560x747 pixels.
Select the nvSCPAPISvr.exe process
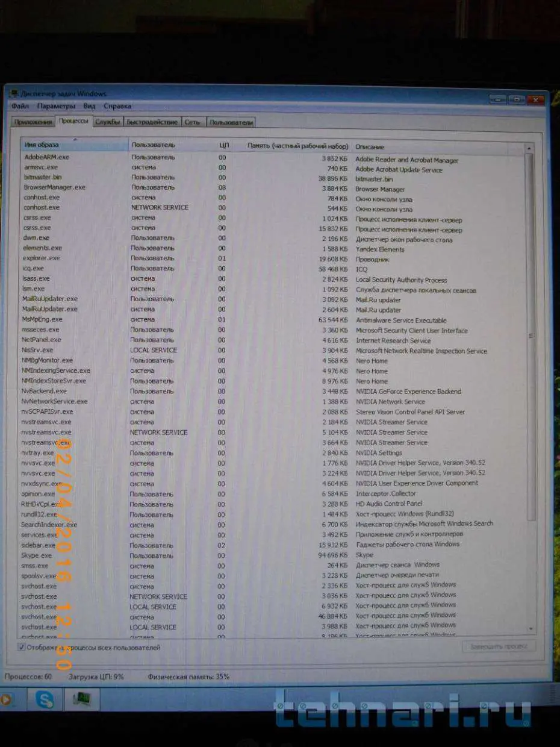tap(273, 411)
